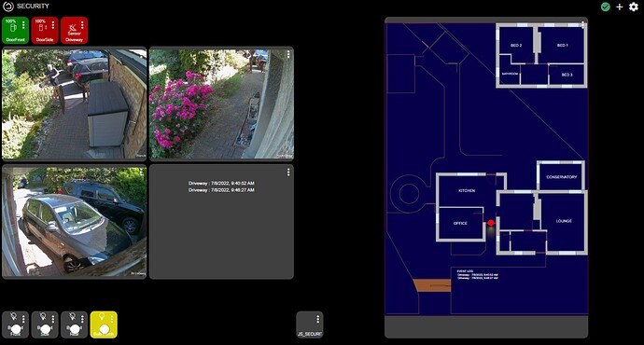The height and width of the screenshot is (345, 644).
Task: Open three-dot menu on event log tile
Action: point(288,172)
